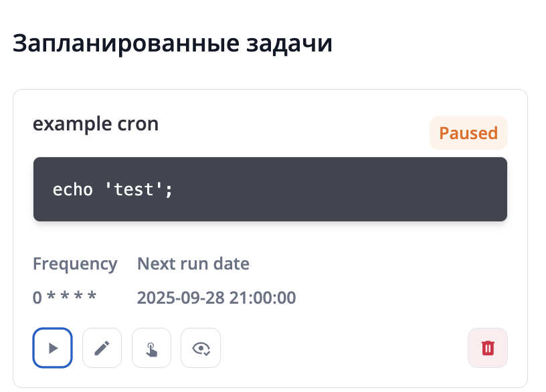Trigger the task using the pointer-tap button

(151, 348)
